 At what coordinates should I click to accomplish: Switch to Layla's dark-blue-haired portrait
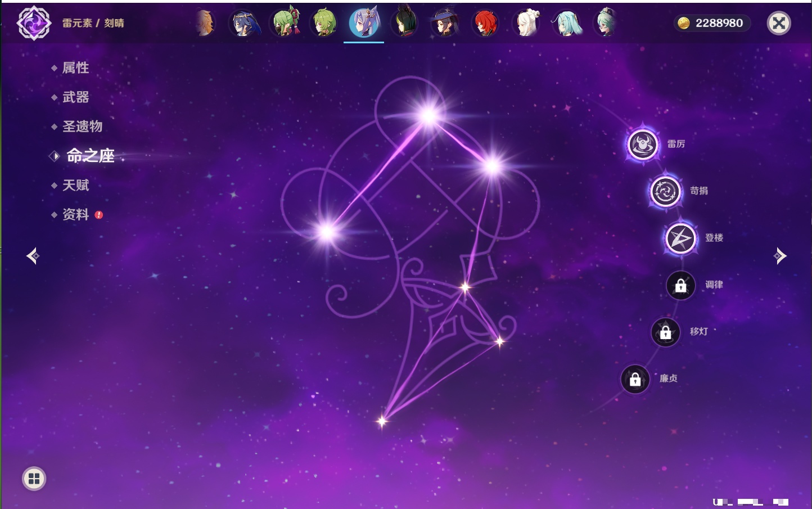[244, 24]
